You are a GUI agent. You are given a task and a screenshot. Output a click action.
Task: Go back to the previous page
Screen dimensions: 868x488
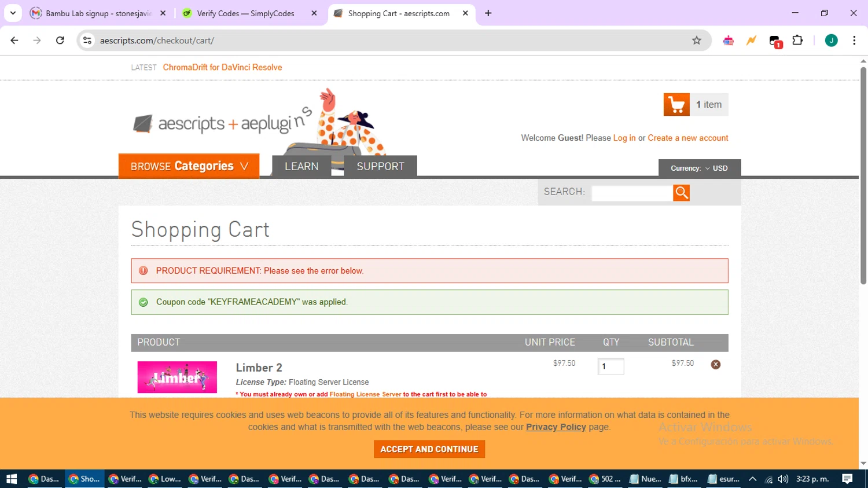14,41
